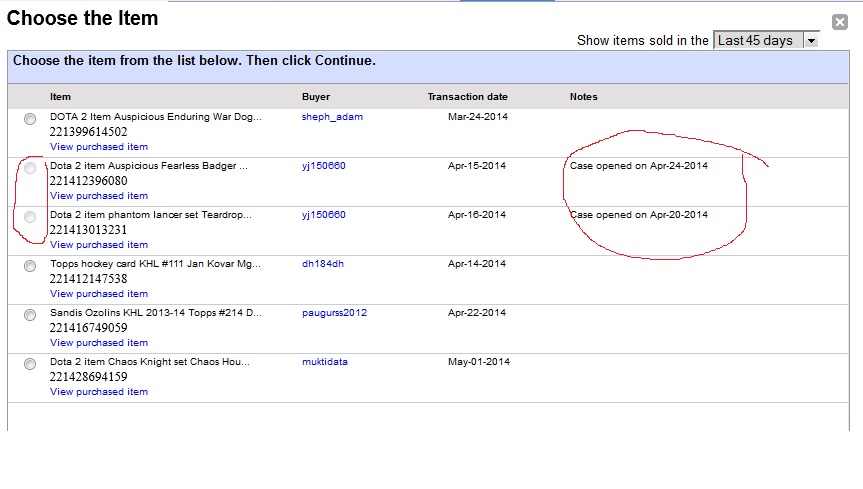Viewport: 863px width, 489px height.
Task: Select radio for Chaos Knight set item
Action: (x=30, y=364)
